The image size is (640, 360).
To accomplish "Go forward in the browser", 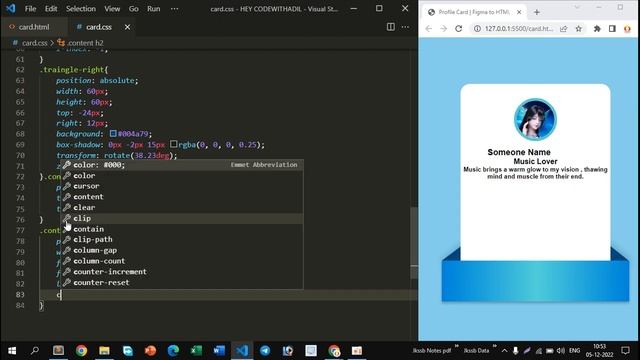I will click(444, 29).
